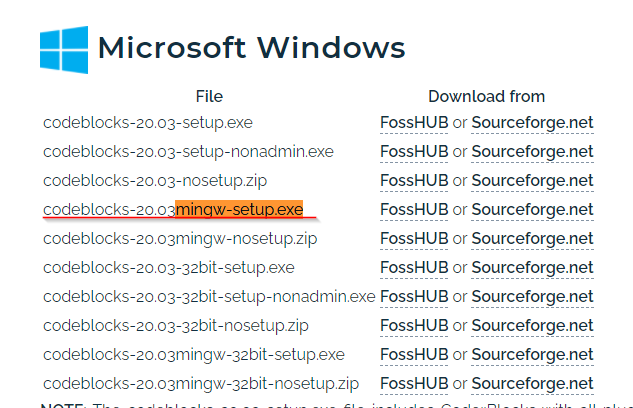Open FossHUB link for codeblocks-20.03-setup.exe
Screen dimensions: 633x408
pos(414,123)
